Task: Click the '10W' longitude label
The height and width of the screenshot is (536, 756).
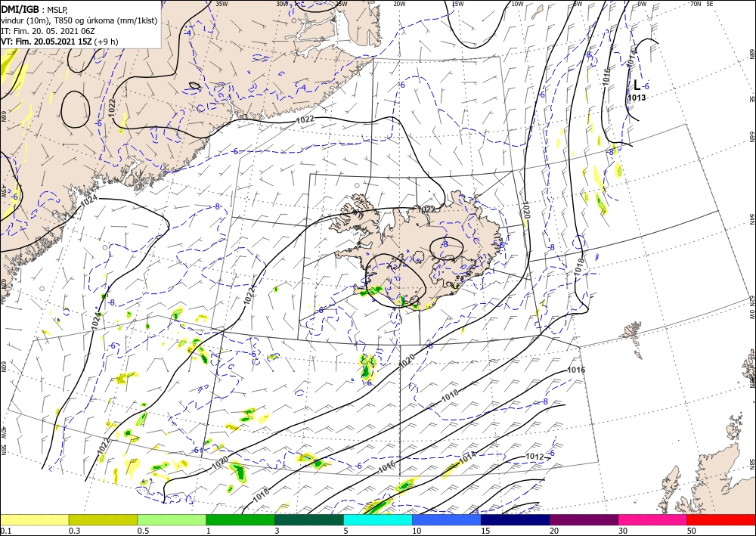Action: coord(517,4)
